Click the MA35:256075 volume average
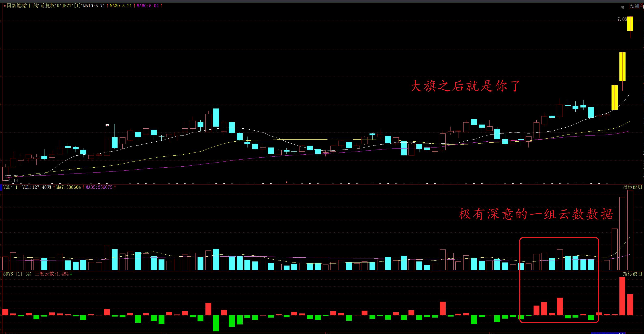 coord(99,187)
